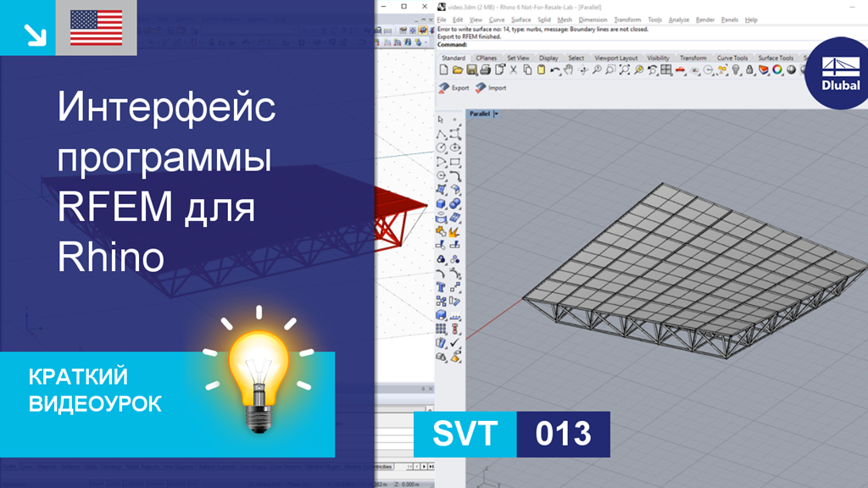Viewport: 868px width, 488px height.
Task: Select the Arc tool in sidebar
Action: tap(441, 162)
